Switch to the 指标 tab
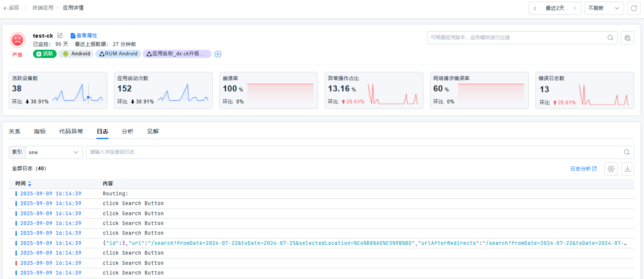Viewport: 644px width, 279px height. coord(40,131)
